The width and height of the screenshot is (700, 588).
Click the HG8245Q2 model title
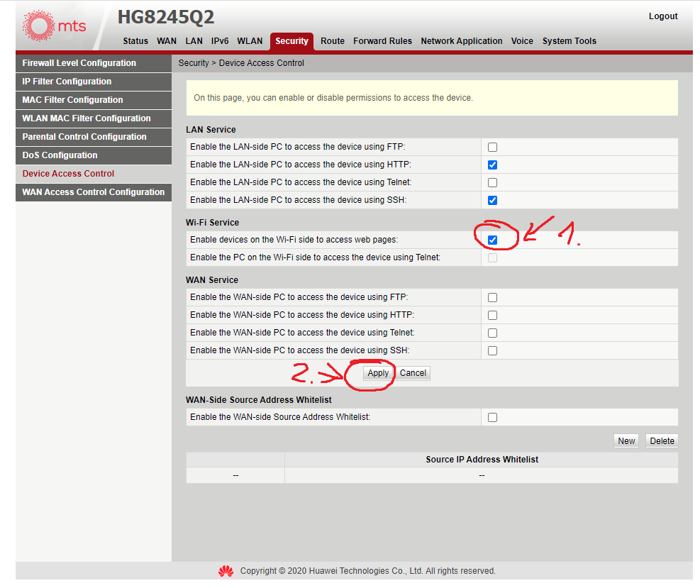pos(166,17)
